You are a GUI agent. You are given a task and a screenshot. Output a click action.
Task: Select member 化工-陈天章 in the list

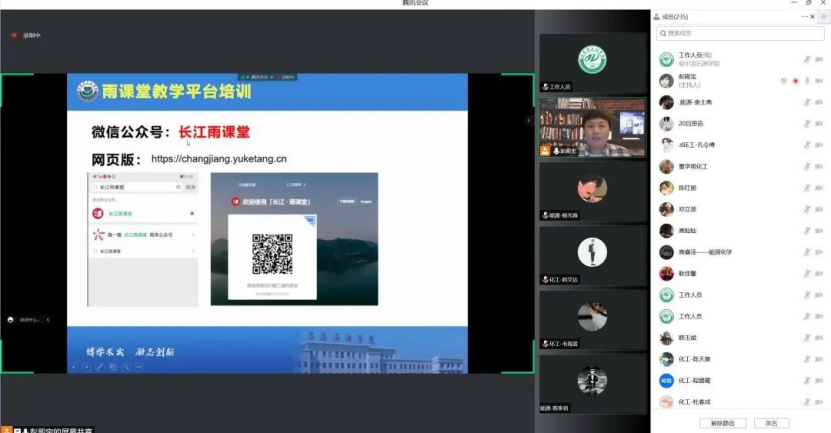pos(741,359)
